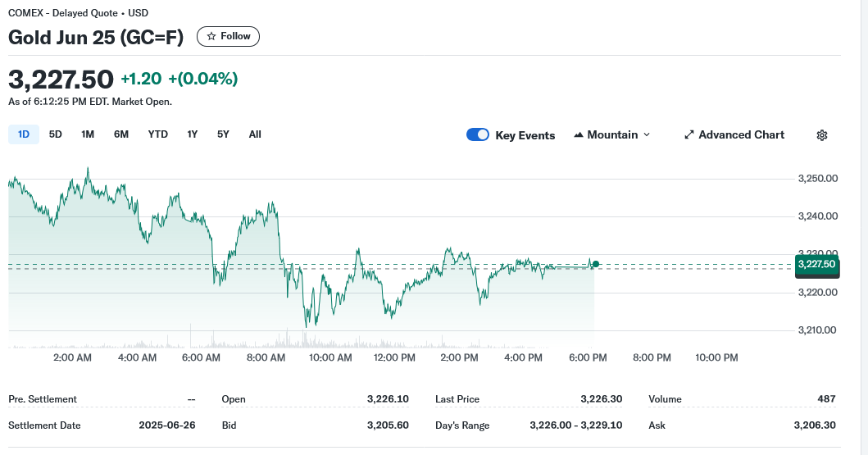This screenshot has width=868, height=455.
Task: Click the 3,240.00 axis label
Action: pyautogui.click(x=818, y=216)
